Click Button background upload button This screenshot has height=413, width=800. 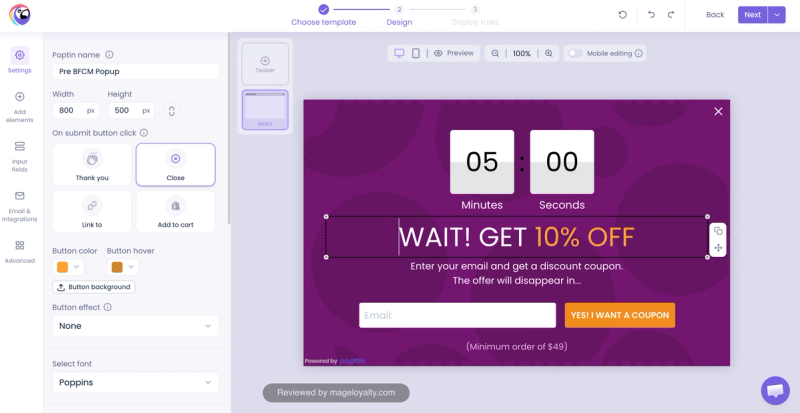click(x=94, y=287)
